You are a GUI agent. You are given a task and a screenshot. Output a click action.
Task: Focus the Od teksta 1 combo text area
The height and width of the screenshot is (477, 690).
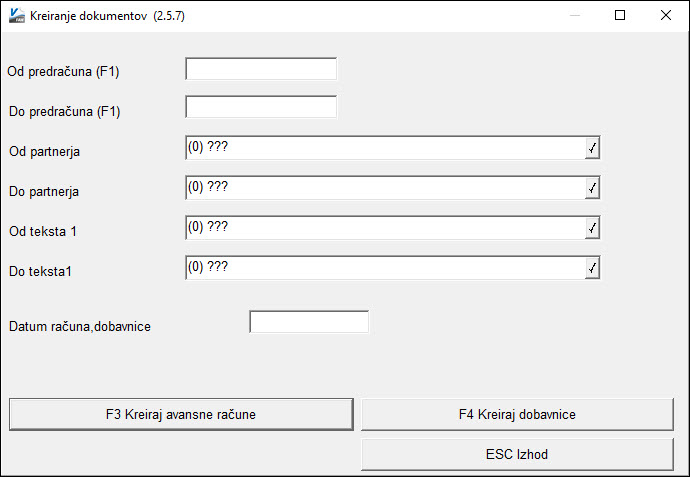[385, 228]
